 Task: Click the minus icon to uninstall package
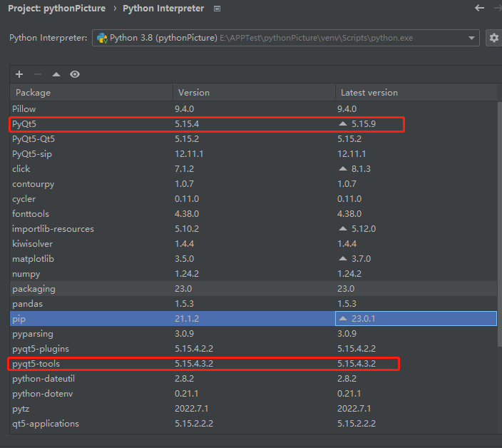coord(38,74)
